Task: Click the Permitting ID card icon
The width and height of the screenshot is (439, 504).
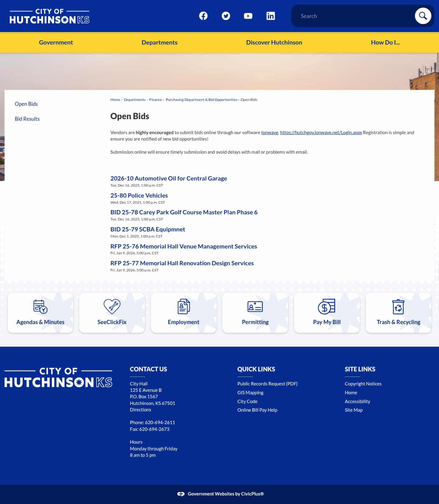Action: point(255,306)
